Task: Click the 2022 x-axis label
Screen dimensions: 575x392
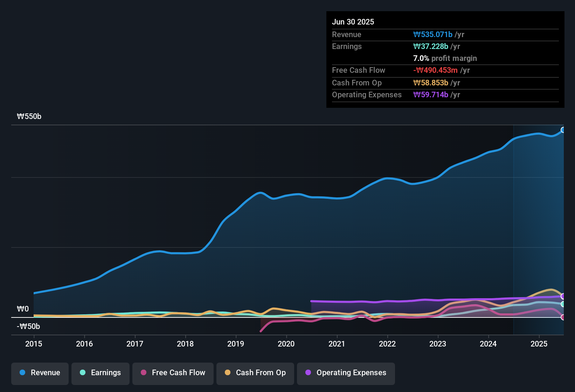Action: [387, 344]
